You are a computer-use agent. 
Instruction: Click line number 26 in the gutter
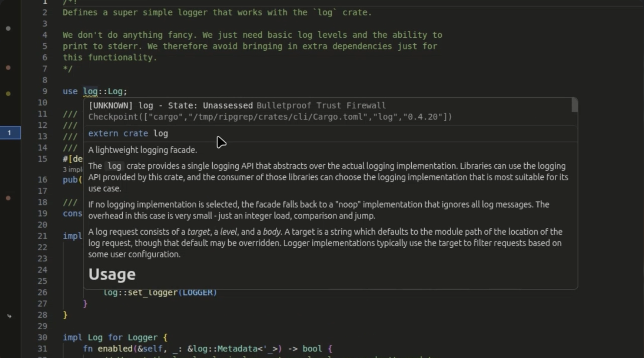click(x=42, y=292)
